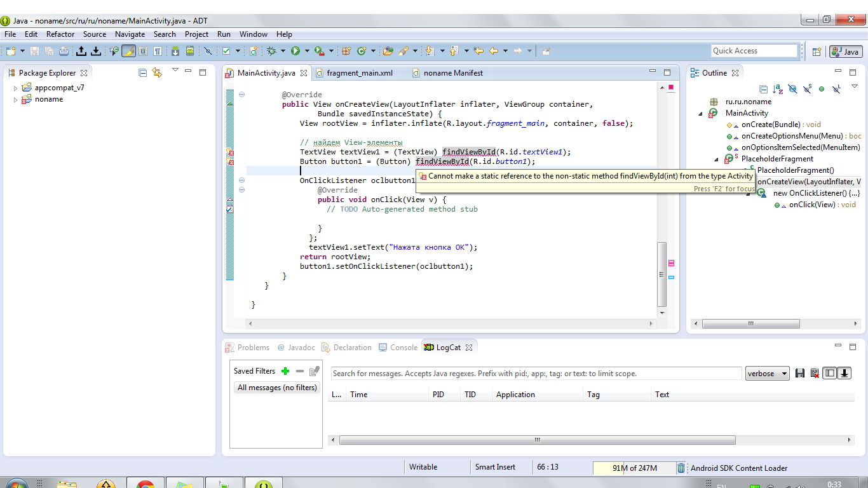868x488 pixels.
Task: Switch to the Java perspective
Action: 845,51
